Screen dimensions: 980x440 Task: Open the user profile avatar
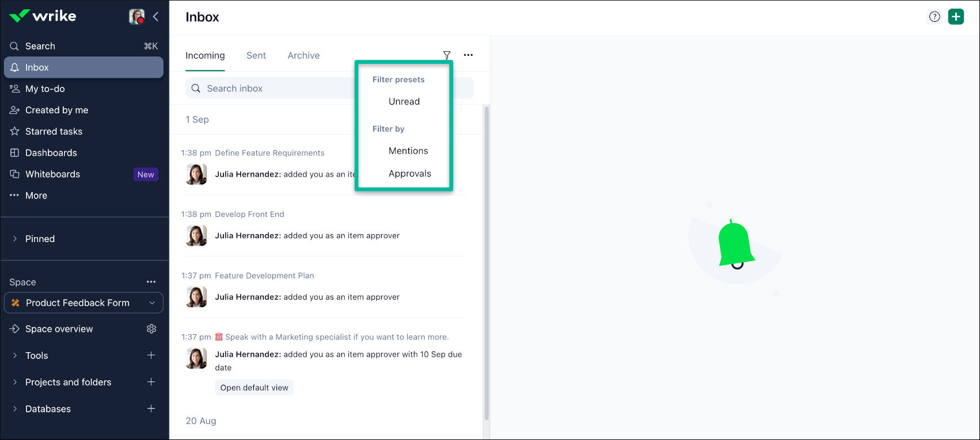[x=136, y=17]
